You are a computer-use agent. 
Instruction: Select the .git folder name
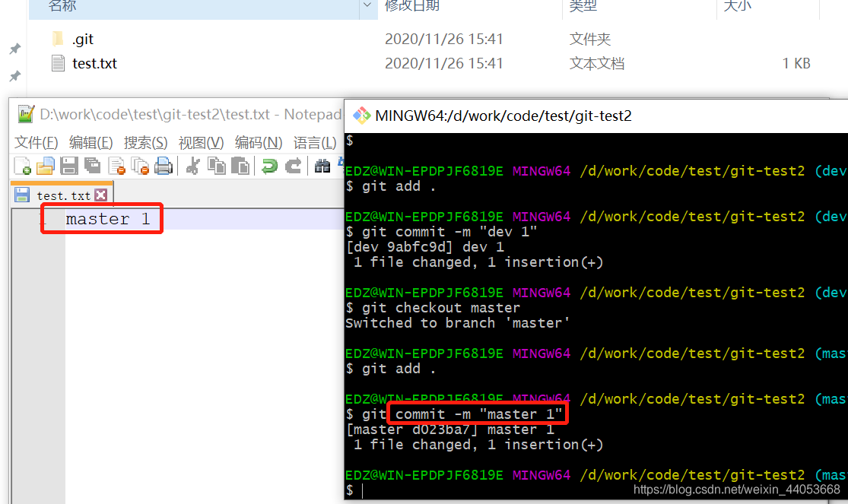pos(83,39)
